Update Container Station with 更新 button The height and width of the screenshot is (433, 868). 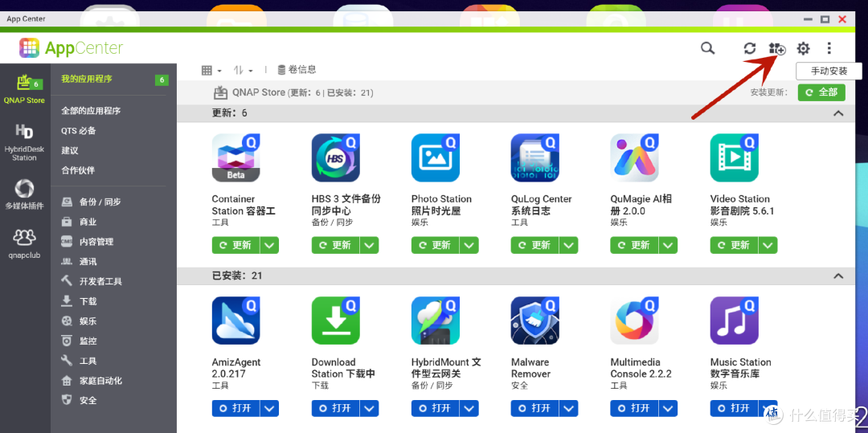coord(235,245)
